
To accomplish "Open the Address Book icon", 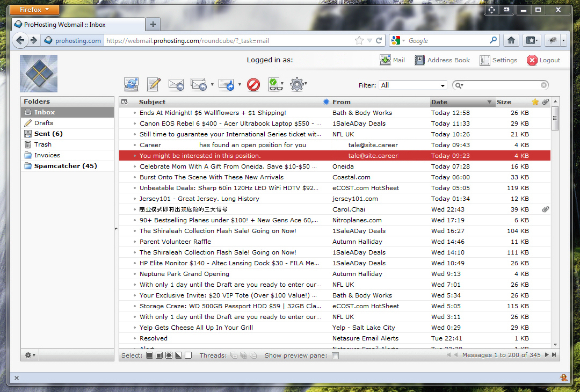I will tap(419, 60).
